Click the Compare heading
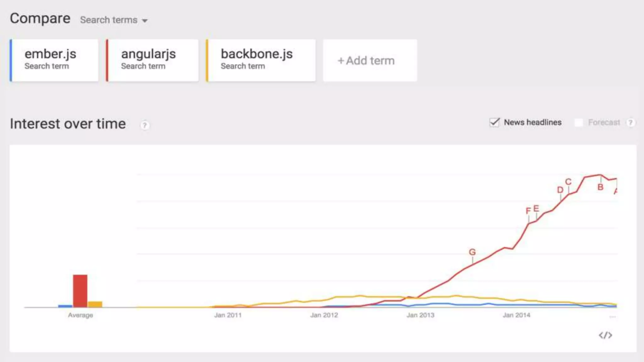 point(40,19)
